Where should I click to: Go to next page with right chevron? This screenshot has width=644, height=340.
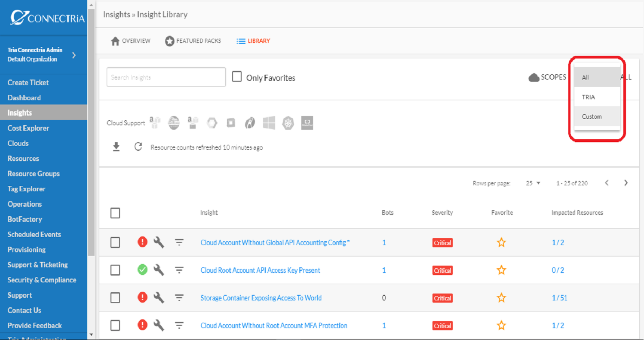point(626,183)
